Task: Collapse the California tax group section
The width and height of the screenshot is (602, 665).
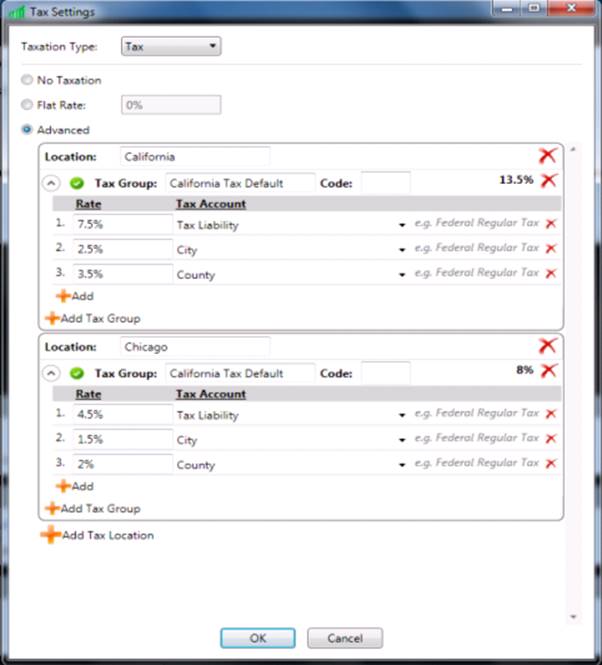Action: coord(51,183)
